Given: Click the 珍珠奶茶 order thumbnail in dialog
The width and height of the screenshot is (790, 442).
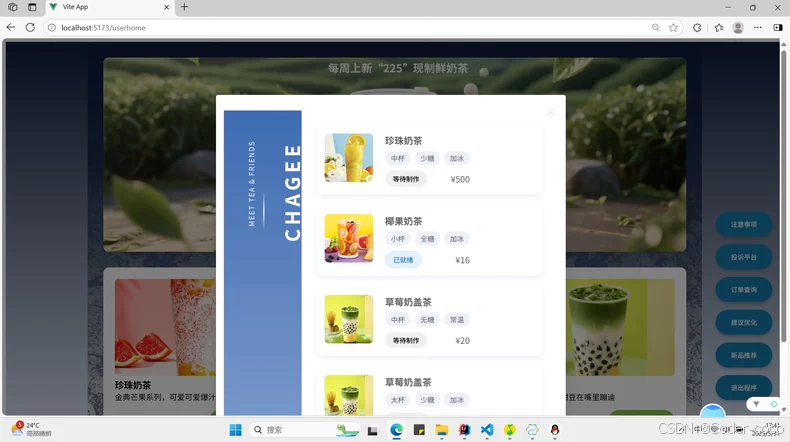Looking at the screenshot, I should [x=349, y=157].
